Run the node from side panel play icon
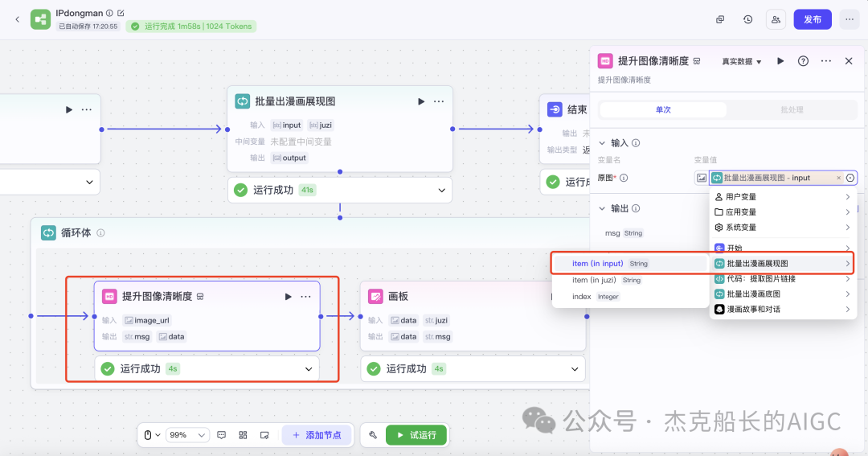The height and width of the screenshot is (456, 868). coord(780,61)
